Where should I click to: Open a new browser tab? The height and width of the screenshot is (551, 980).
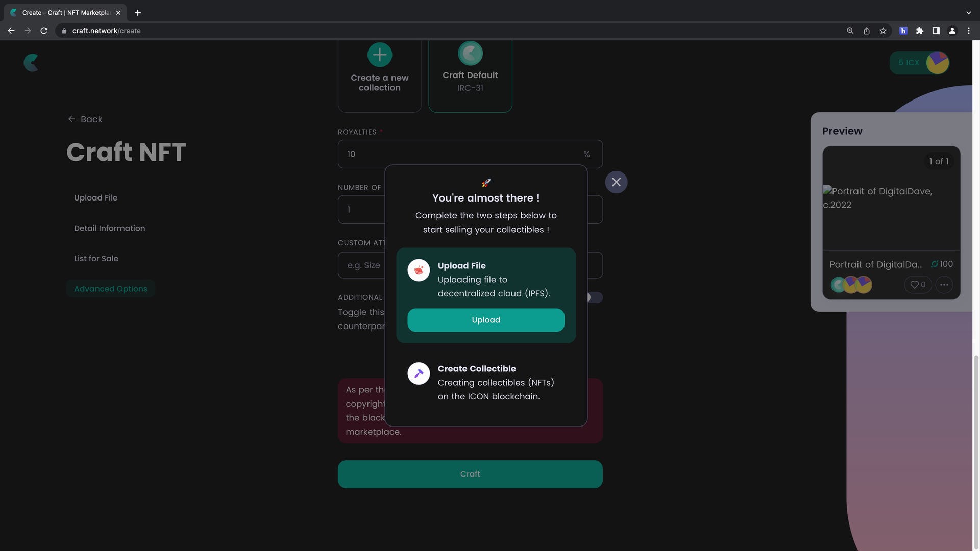pos(137,12)
